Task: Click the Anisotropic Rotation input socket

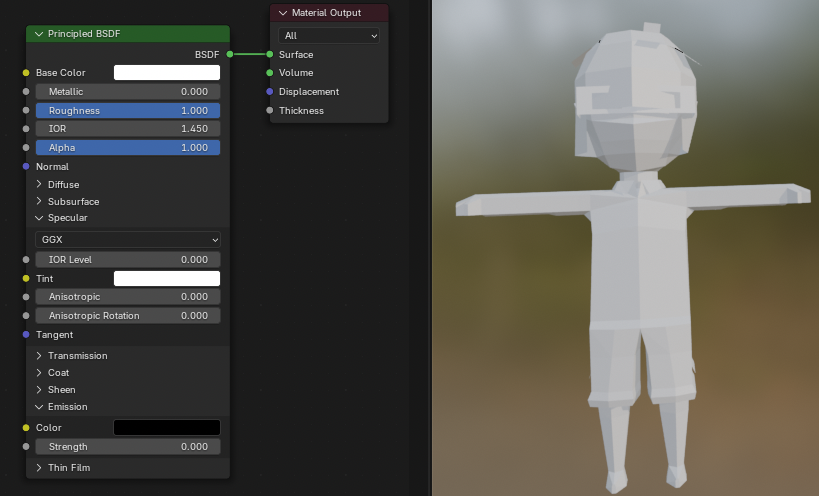Action: pos(26,316)
